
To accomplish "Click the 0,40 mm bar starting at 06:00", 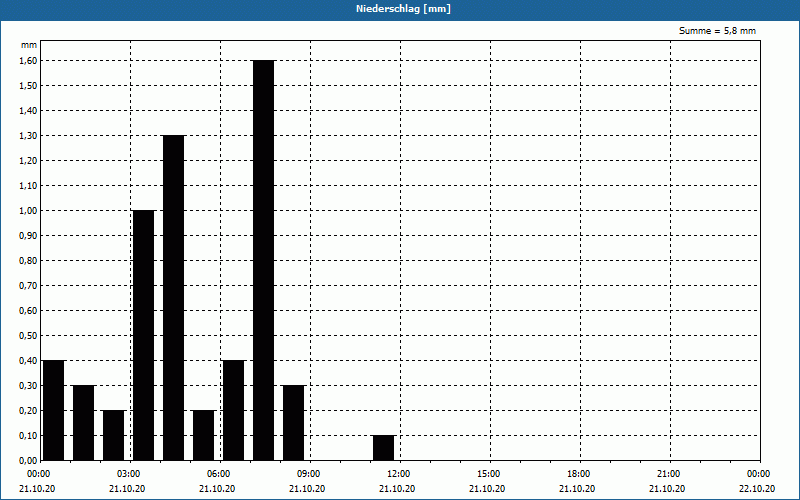I will click(234, 410).
